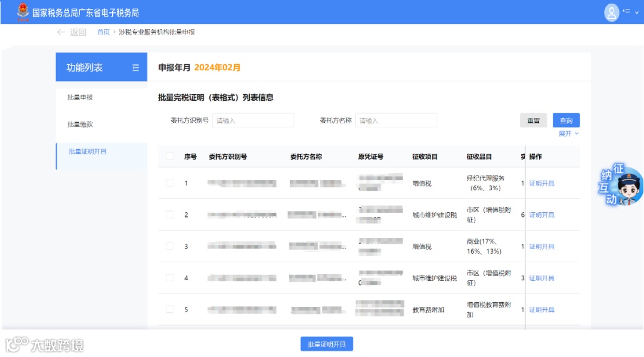Open the 首页 breadcrumb link
The height and width of the screenshot is (357, 644).
[x=103, y=32]
